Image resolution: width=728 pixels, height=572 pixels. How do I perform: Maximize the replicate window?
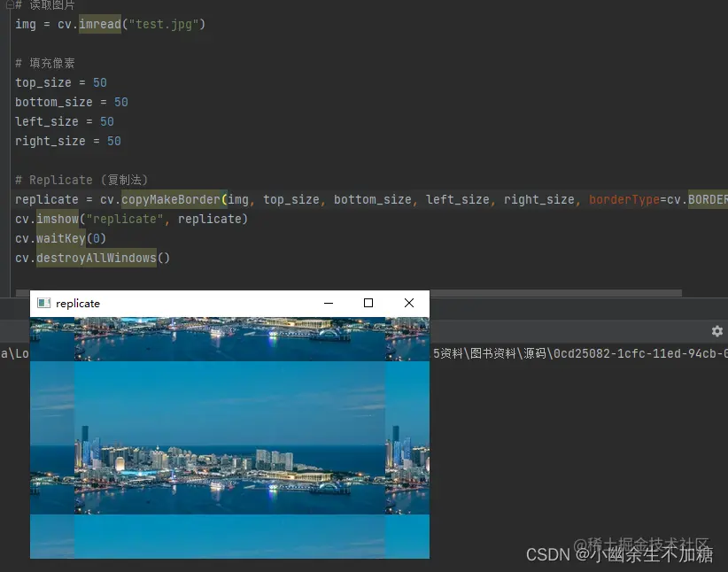pyautogui.click(x=368, y=303)
